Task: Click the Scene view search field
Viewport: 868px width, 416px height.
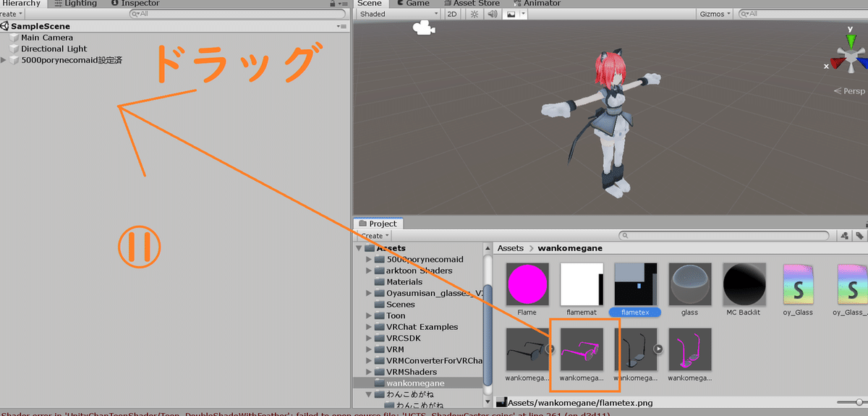Action: (x=801, y=14)
